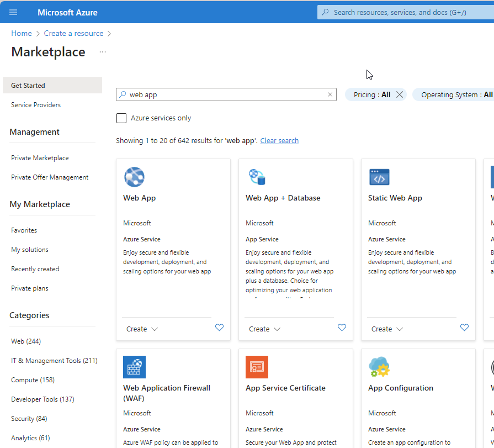Select Get Started in sidebar
This screenshot has height=448, width=494.
52,85
